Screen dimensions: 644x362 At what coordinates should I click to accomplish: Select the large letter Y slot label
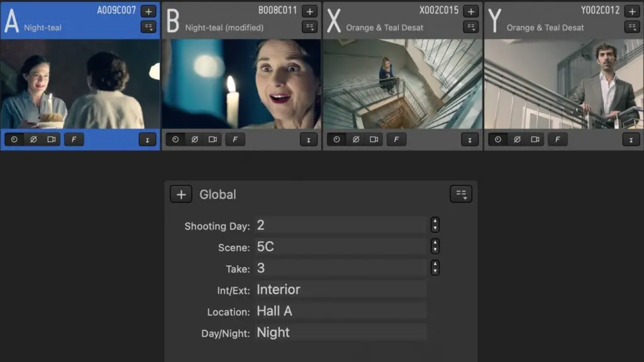tap(495, 21)
